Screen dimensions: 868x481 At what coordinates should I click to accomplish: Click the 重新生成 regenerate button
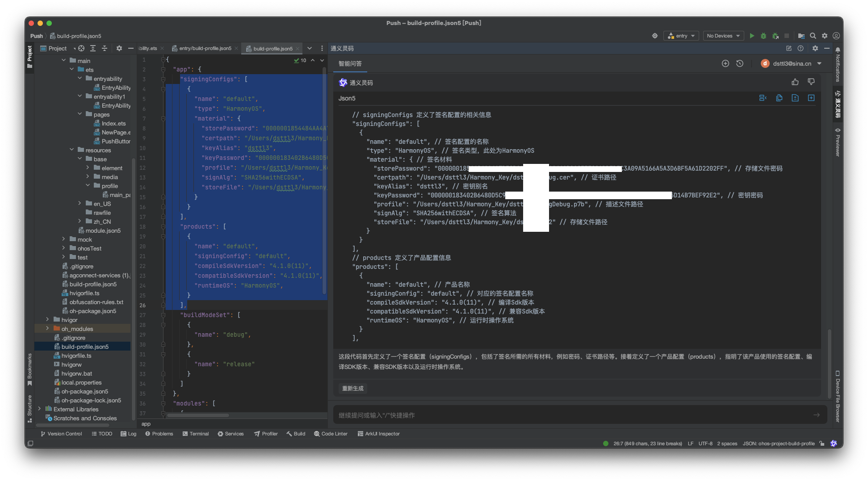coord(353,388)
